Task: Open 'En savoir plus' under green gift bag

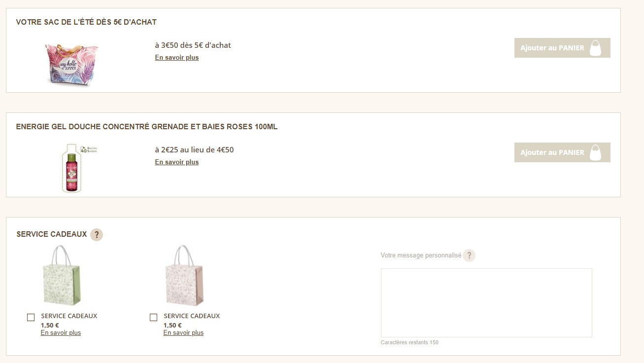Action: pyautogui.click(x=61, y=333)
